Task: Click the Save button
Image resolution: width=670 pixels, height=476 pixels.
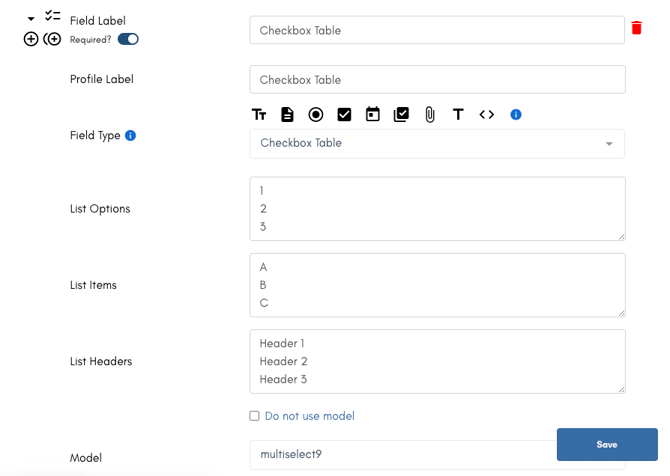Action: point(607,444)
